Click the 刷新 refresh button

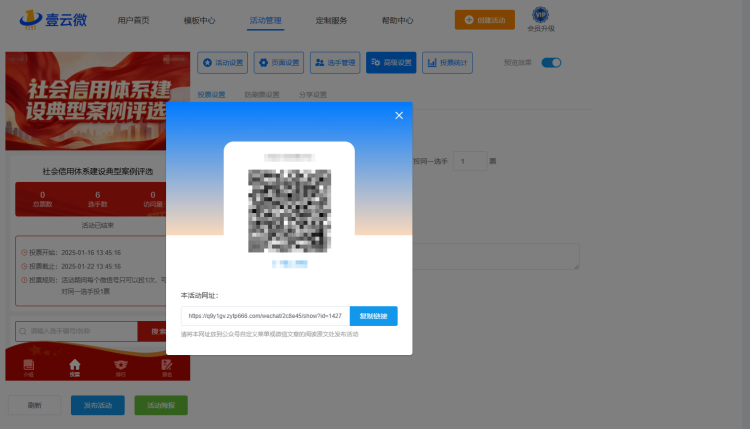coord(34,405)
